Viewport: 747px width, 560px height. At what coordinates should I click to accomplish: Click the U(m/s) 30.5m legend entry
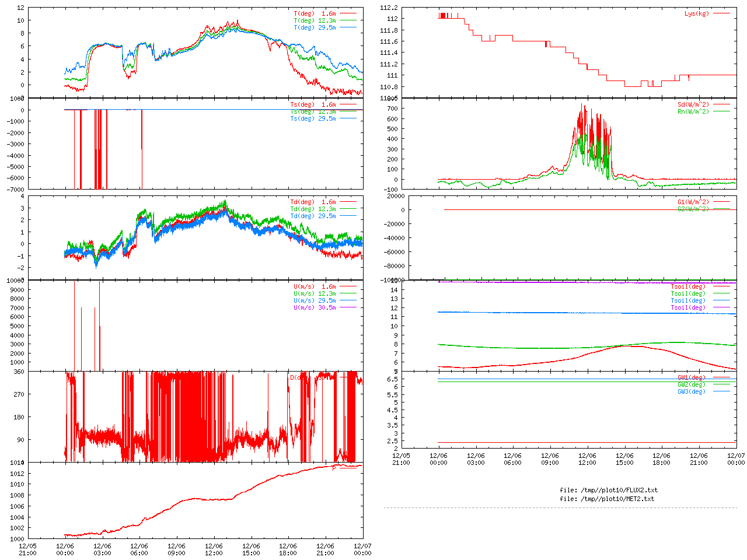(x=315, y=307)
